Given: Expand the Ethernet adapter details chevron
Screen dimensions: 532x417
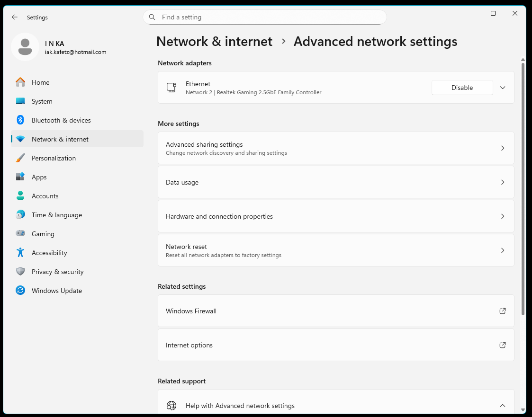Looking at the screenshot, I should coord(503,88).
